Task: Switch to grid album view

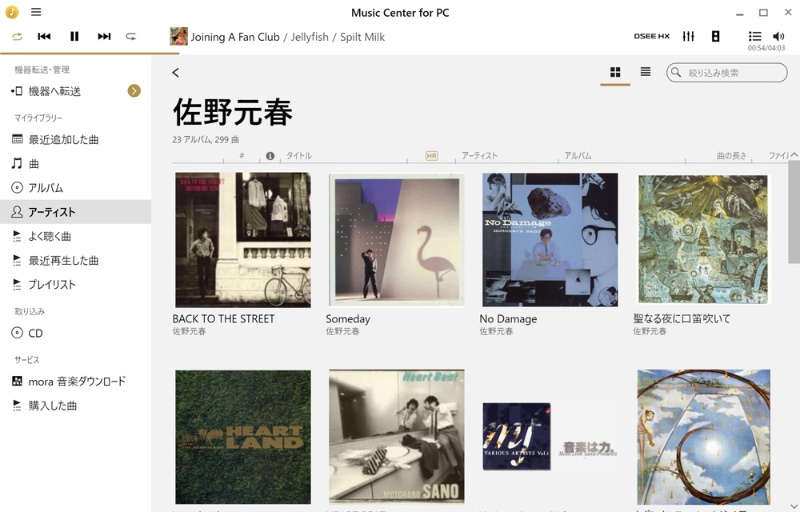Action: coord(615,72)
